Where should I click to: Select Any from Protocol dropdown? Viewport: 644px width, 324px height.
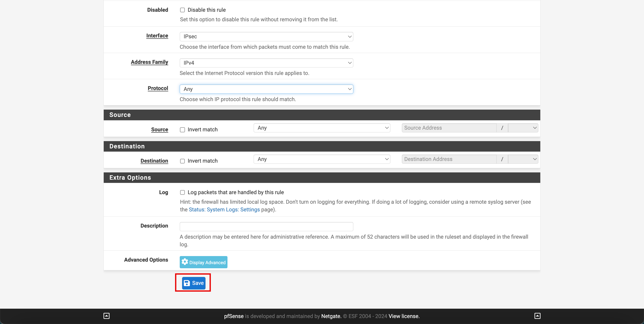pyautogui.click(x=266, y=89)
